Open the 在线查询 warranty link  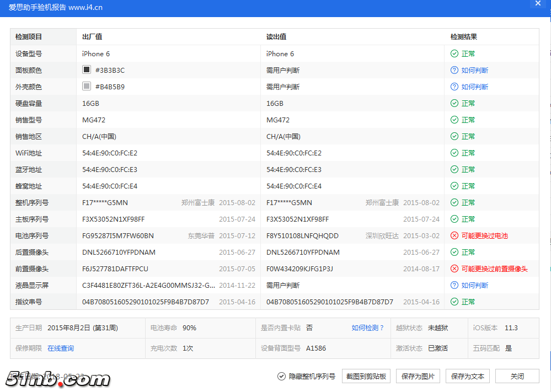pos(61,348)
